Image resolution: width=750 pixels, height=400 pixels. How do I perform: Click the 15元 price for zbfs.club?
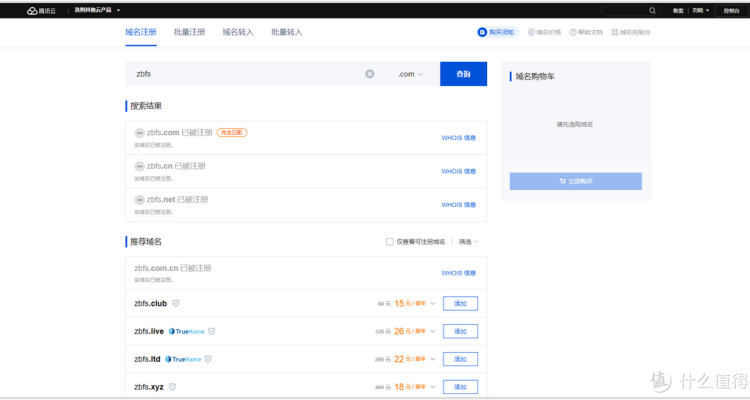pos(409,303)
